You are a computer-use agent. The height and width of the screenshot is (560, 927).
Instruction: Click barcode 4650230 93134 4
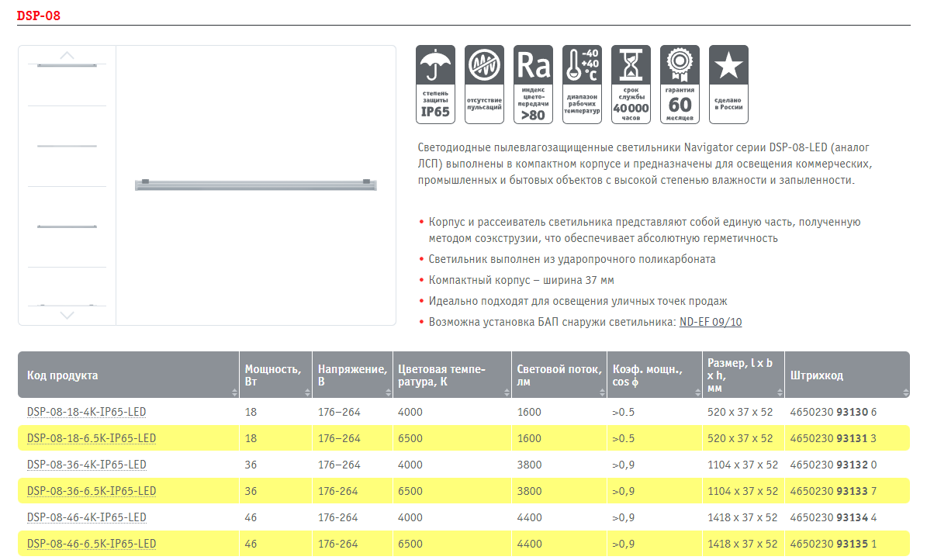click(x=834, y=517)
